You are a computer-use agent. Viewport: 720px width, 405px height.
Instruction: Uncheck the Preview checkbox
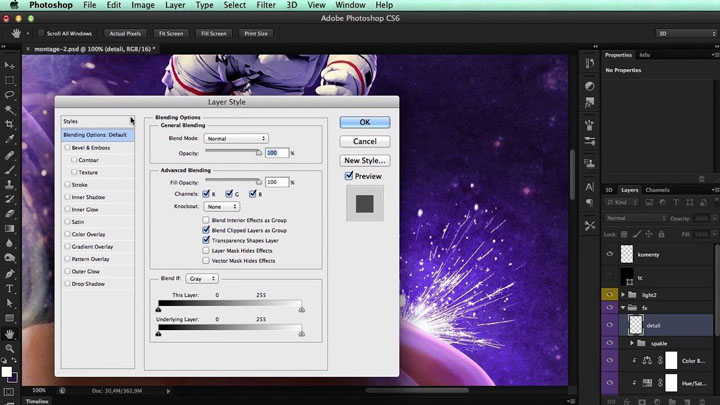[349, 176]
